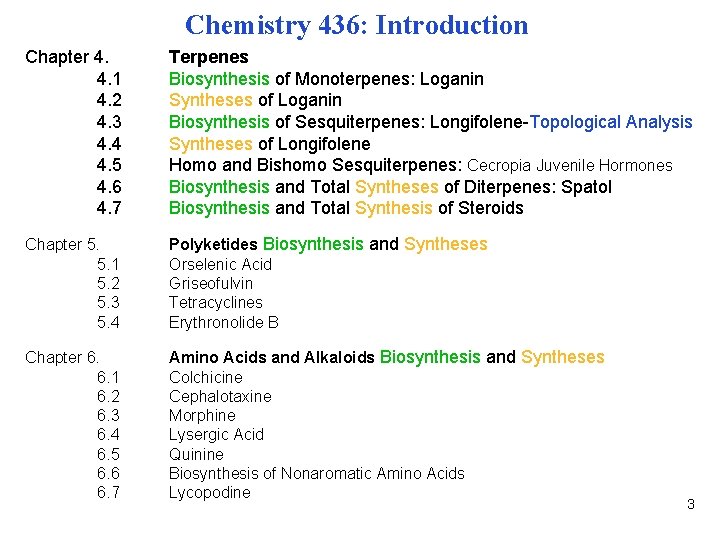720x540 pixels.
Task: Select the "Chapter 4." label
Action: pyautogui.click(x=67, y=57)
